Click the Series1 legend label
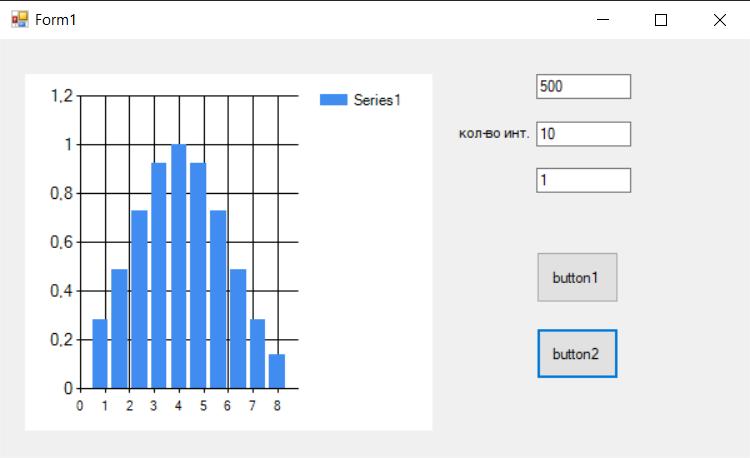 (377, 100)
